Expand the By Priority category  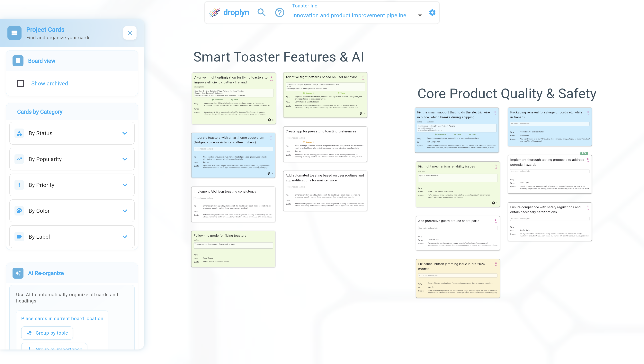pos(72,185)
